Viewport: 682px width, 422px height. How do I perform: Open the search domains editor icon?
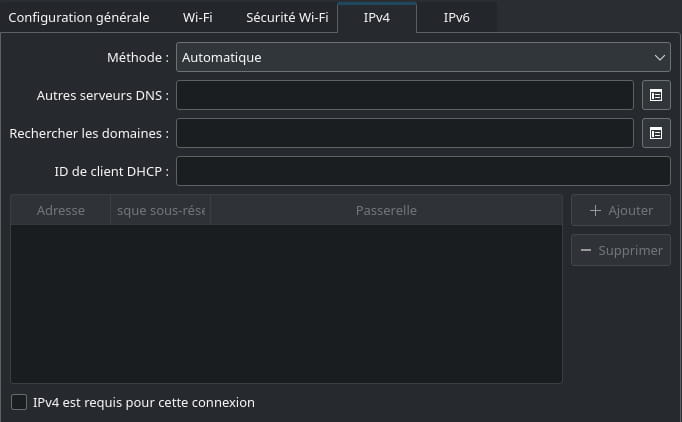point(656,133)
